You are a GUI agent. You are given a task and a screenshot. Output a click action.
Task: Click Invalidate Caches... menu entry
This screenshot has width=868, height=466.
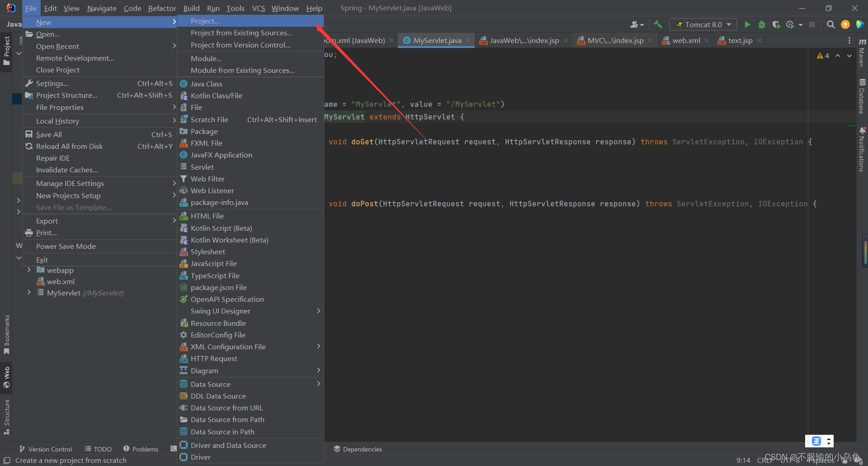click(x=99, y=170)
